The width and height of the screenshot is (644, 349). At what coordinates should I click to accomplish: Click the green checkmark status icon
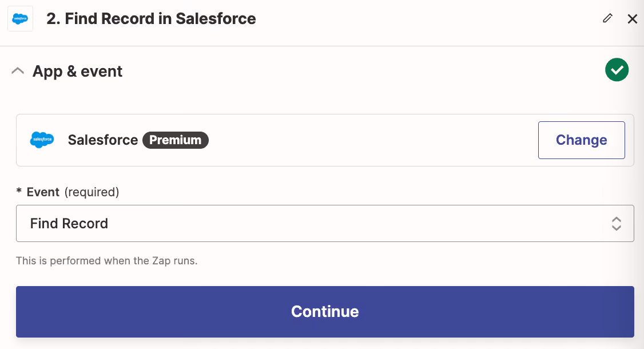(617, 70)
